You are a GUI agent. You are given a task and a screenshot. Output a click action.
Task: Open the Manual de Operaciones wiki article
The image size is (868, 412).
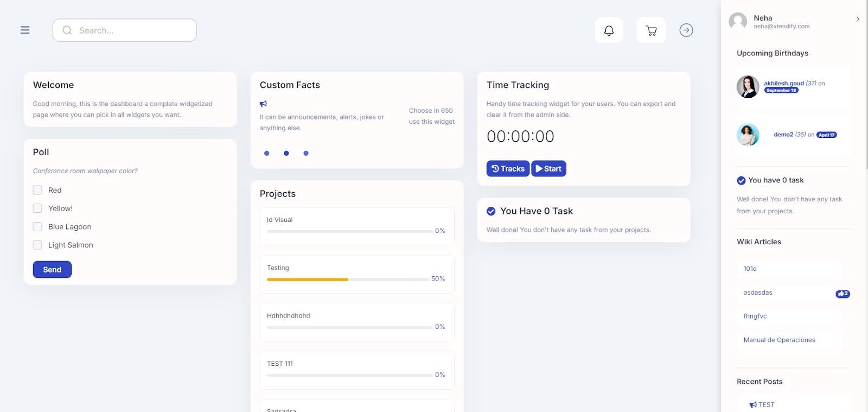[x=779, y=340]
